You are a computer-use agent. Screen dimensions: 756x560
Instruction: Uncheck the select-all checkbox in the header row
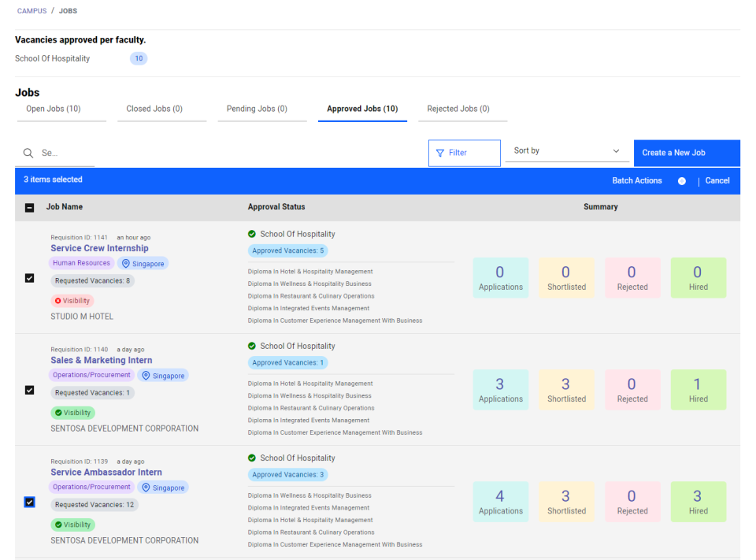[30, 207]
